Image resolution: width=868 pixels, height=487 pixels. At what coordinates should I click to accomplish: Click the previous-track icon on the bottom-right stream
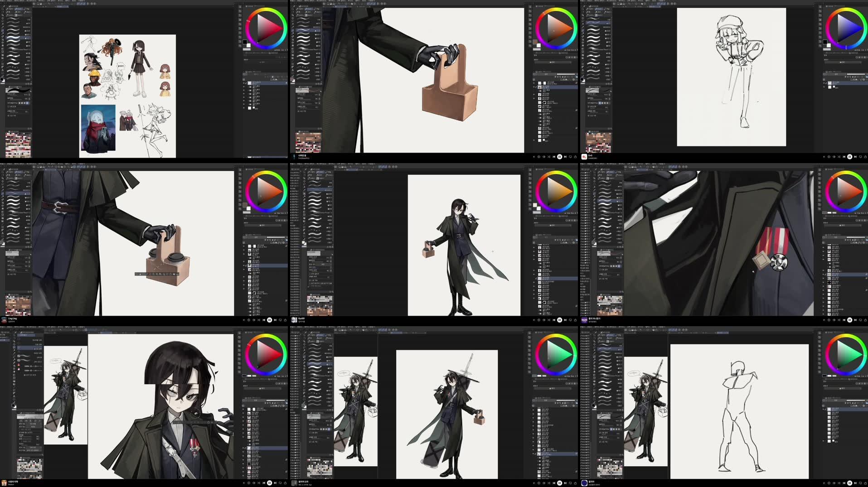[844, 483]
